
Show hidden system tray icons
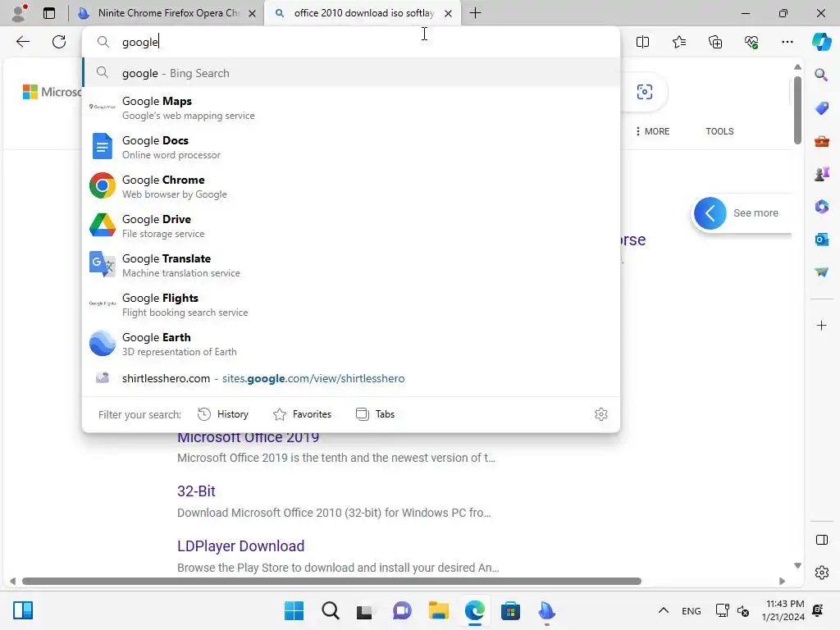(663, 610)
